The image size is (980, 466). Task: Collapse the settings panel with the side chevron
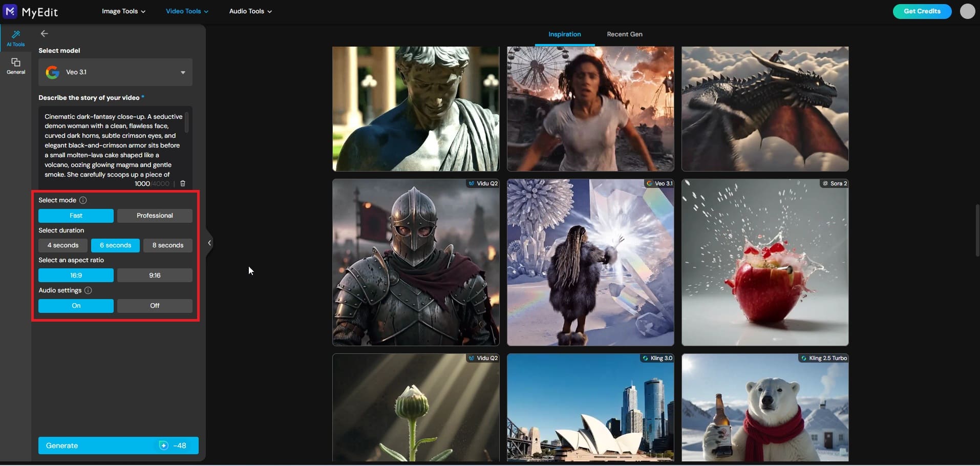coord(209,242)
